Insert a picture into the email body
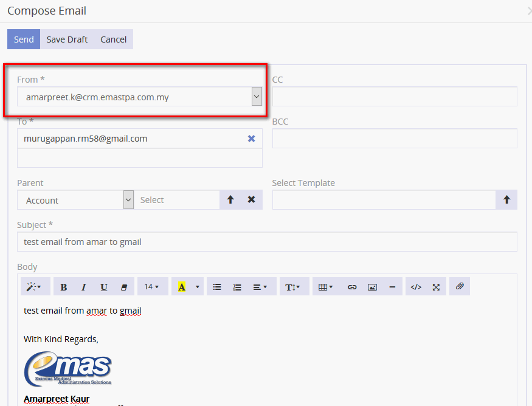Screen dimensions: 532x406 coord(372,287)
